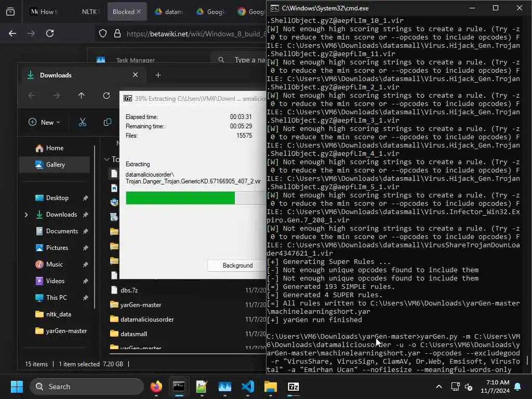Open Visual Studio Code from the taskbar
Image resolution: width=532 pixels, height=399 pixels.
pyautogui.click(x=248, y=387)
